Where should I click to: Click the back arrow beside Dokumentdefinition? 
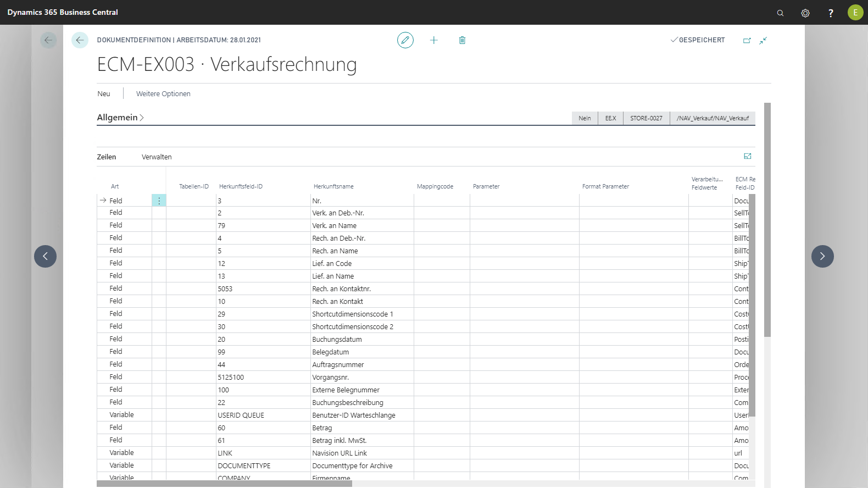[x=80, y=40]
